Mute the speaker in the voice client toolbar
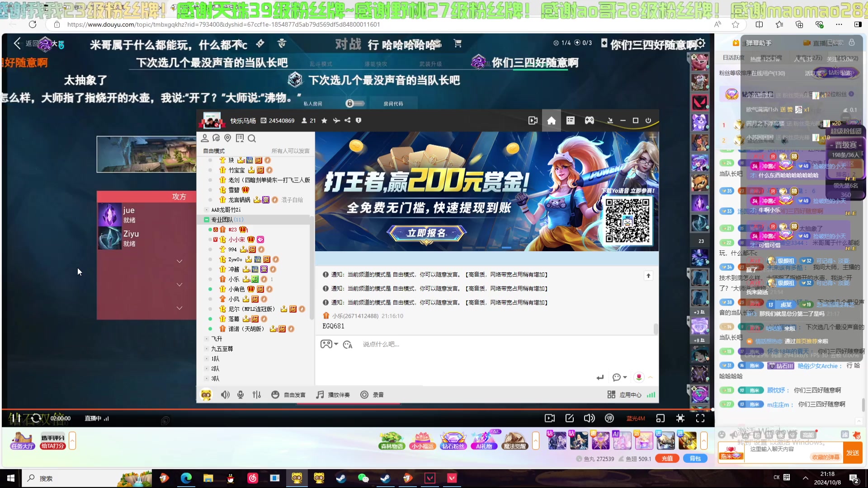Viewport: 868px width, 488px height. point(225,394)
